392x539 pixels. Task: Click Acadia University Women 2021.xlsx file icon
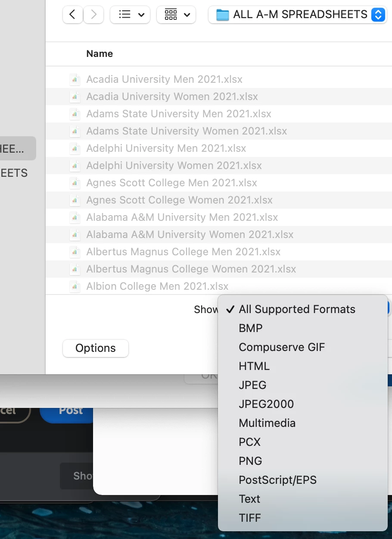(75, 97)
